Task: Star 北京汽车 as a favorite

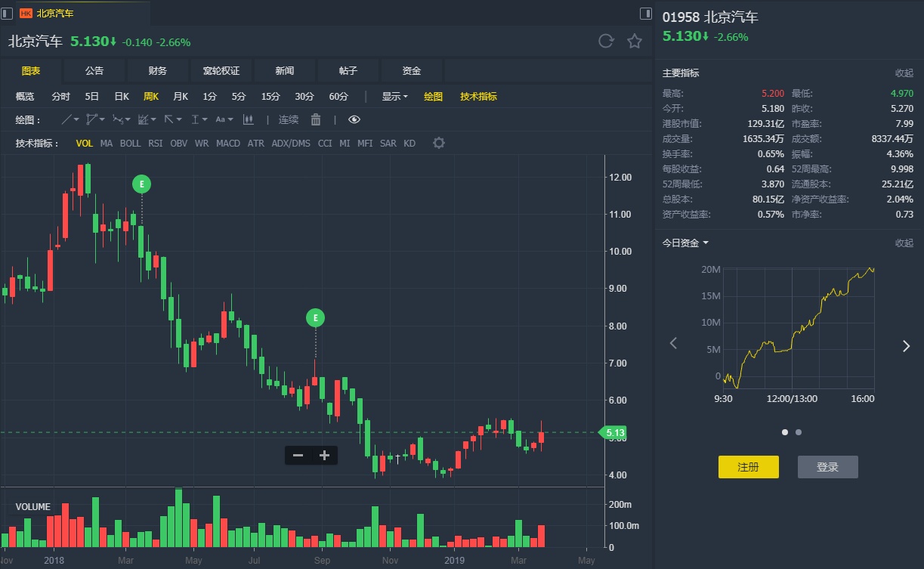Action: (x=635, y=42)
